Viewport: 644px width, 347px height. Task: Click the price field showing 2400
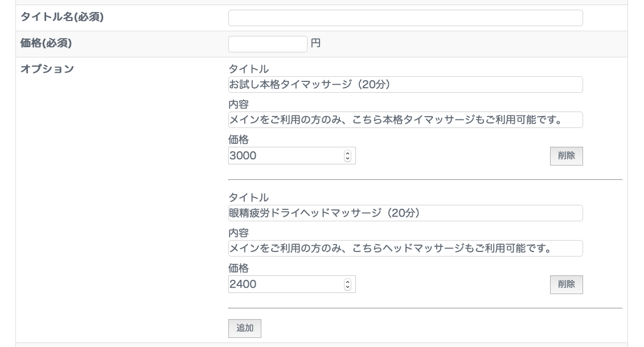click(x=285, y=284)
